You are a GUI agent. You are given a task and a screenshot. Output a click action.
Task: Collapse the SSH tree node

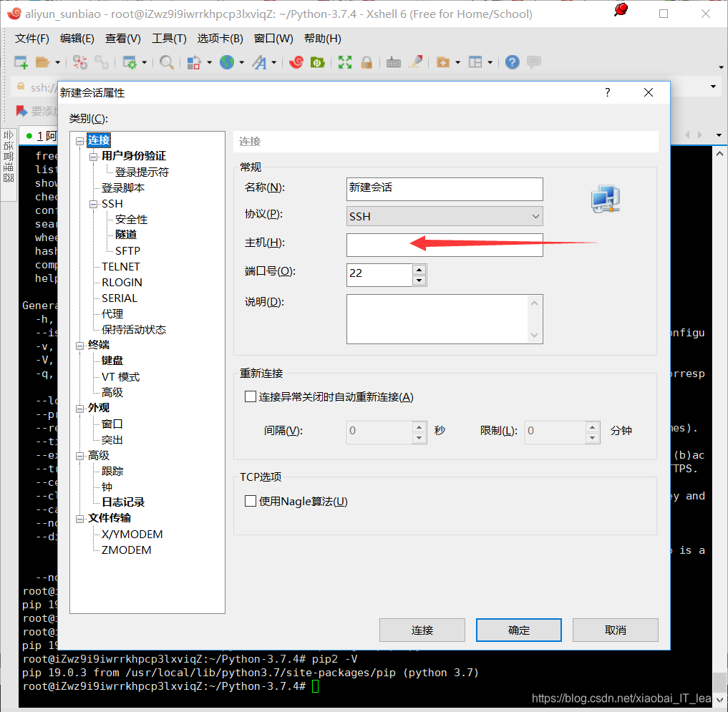tap(93, 204)
